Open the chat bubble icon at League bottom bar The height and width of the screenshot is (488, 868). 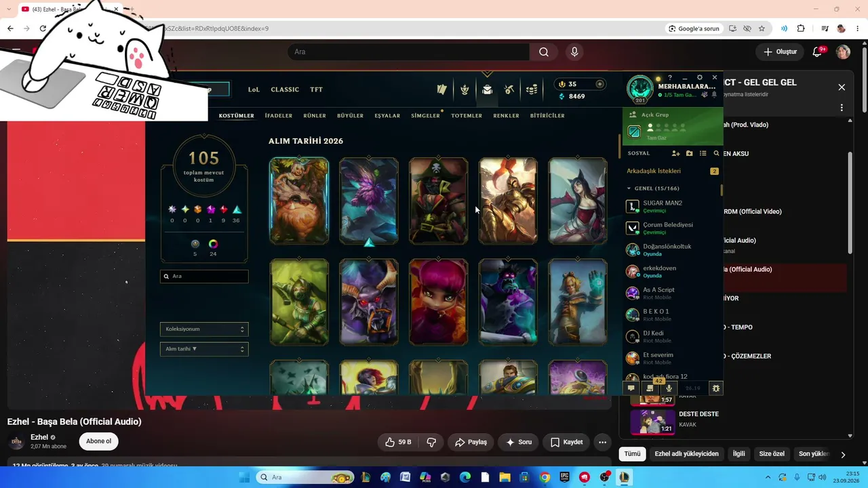click(631, 388)
